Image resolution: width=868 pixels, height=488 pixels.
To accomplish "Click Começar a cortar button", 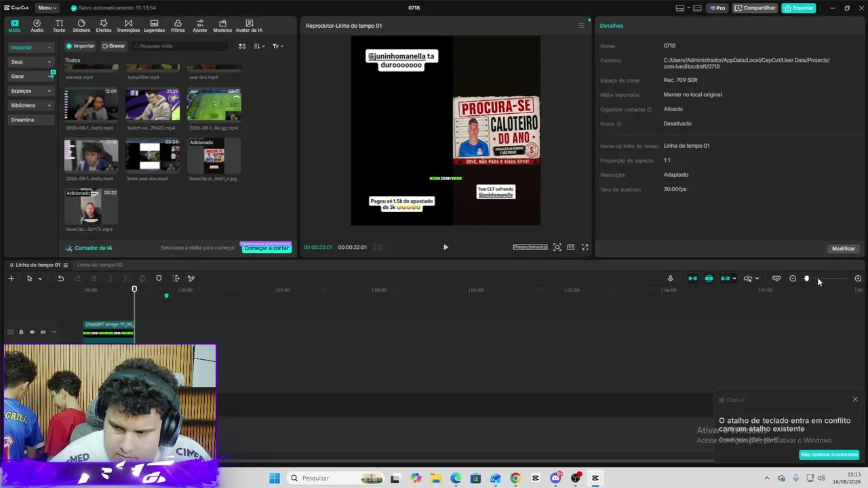I will click(x=267, y=248).
